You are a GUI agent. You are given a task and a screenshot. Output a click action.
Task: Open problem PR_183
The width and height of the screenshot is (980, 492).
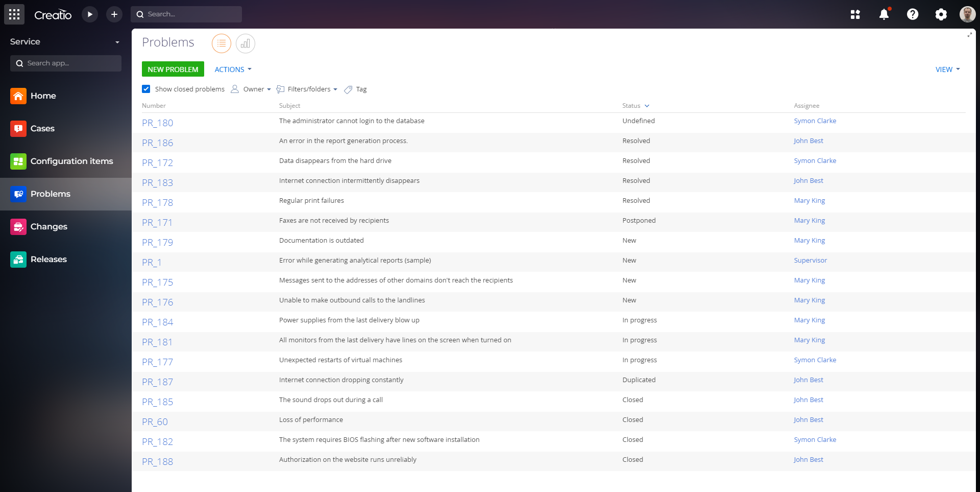pos(158,183)
